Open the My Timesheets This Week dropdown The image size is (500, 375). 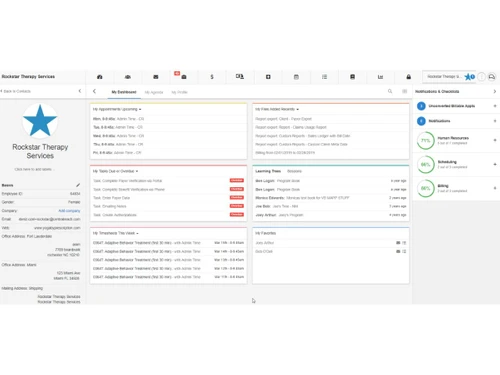116,233
